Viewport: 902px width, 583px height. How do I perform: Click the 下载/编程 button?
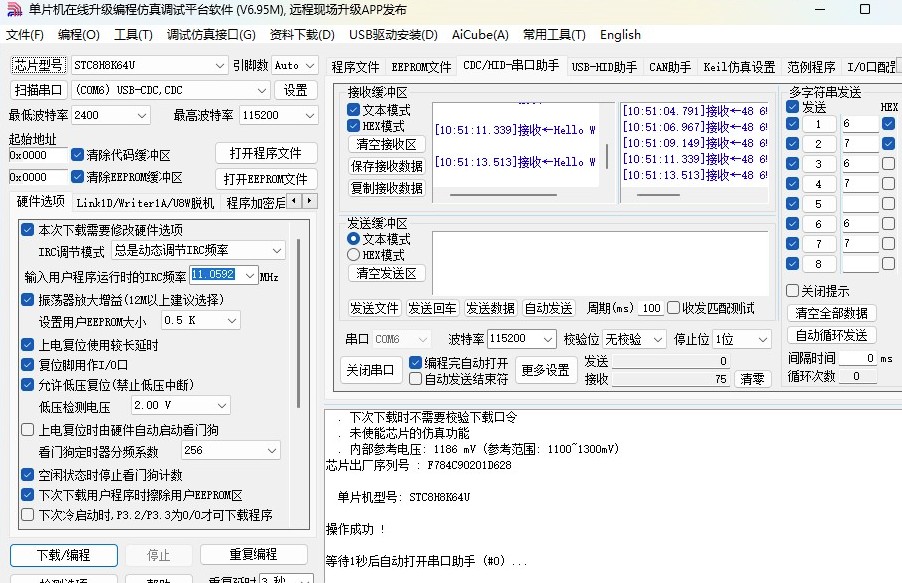(x=63, y=554)
